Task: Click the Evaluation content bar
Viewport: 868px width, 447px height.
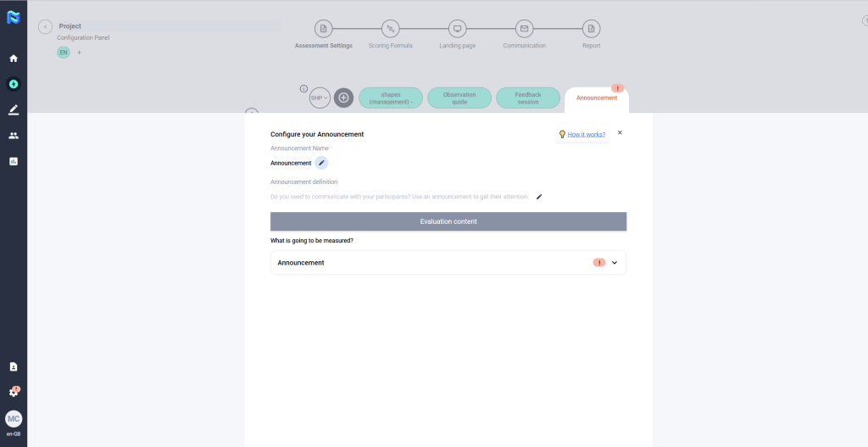Action: point(448,221)
